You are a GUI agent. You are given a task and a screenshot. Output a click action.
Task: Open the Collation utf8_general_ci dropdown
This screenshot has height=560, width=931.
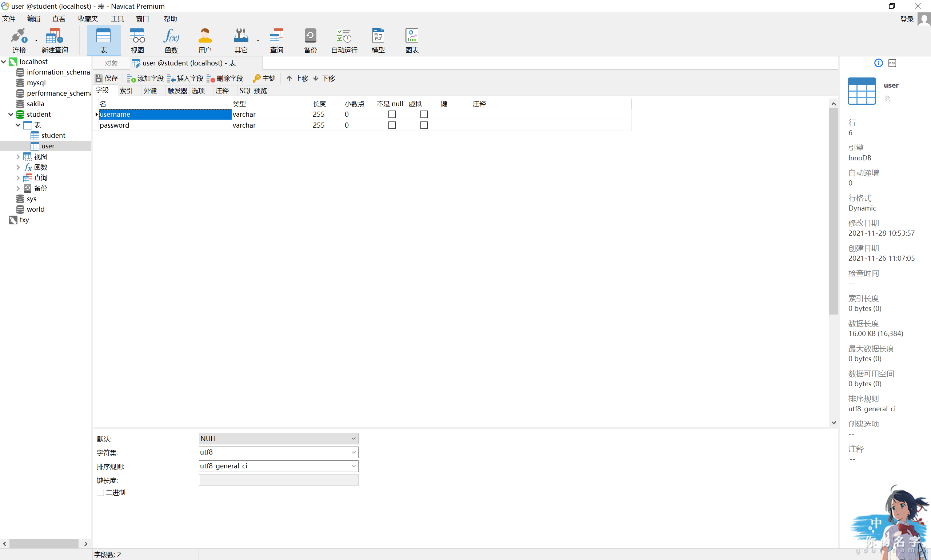tap(279, 466)
